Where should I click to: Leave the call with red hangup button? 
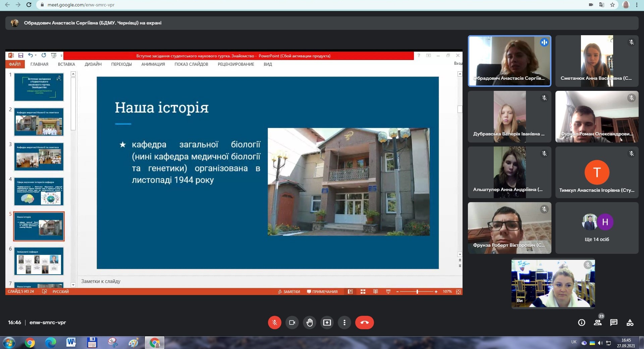coord(365,323)
